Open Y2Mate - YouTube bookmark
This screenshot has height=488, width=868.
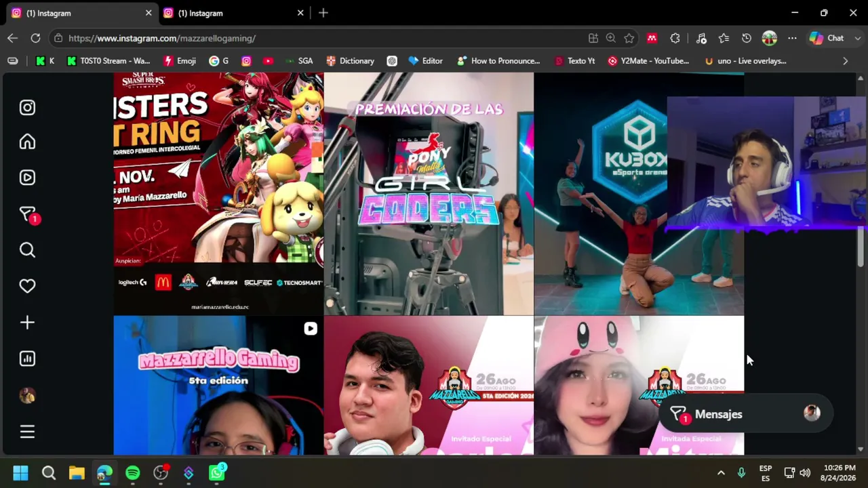tap(648, 61)
